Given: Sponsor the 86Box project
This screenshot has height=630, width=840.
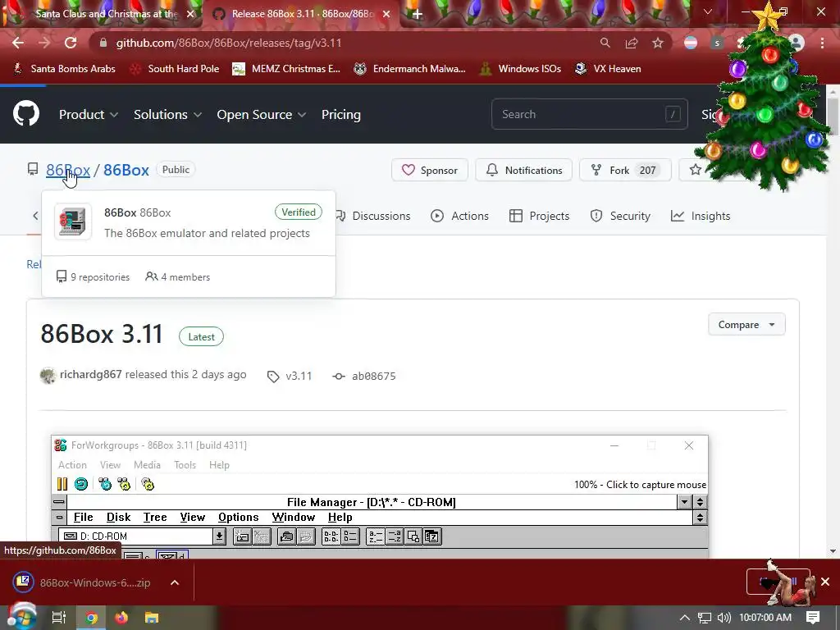Looking at the screenshot, I should [430, 170].
